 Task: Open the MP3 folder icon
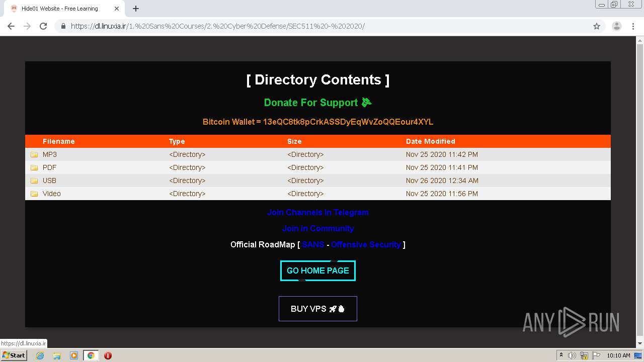(34, 154)
